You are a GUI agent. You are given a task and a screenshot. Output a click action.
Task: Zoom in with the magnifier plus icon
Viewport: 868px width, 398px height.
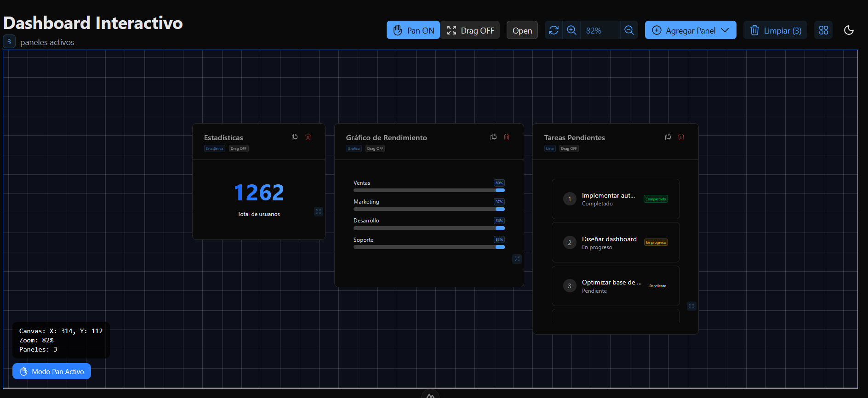coord(571,30)
